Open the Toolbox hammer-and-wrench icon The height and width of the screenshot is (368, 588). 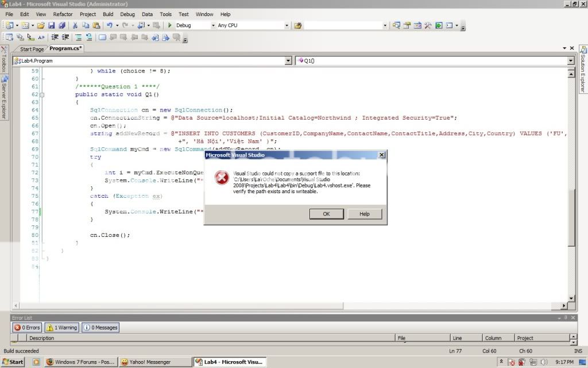coord(428,25)
